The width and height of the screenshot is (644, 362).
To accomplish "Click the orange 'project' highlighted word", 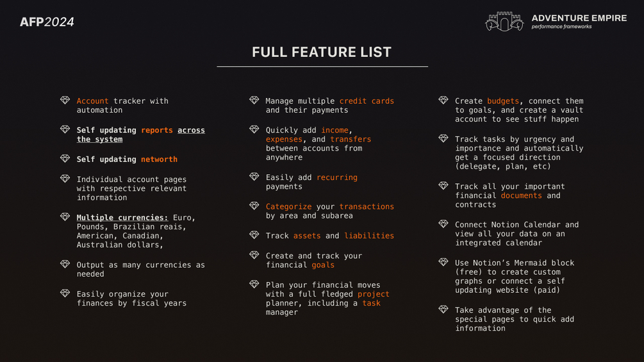I will click(374, 294).
